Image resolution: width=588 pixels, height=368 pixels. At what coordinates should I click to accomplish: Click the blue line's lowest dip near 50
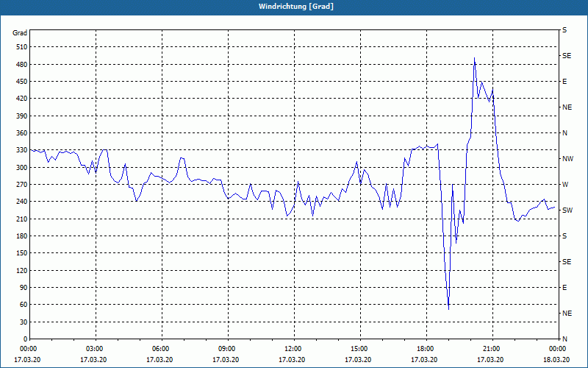448,308
